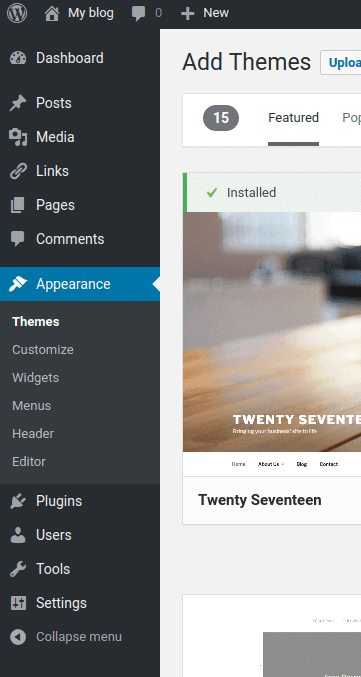Click the Upload theme button
361x677 pixels.
click(x=341, y=63)
